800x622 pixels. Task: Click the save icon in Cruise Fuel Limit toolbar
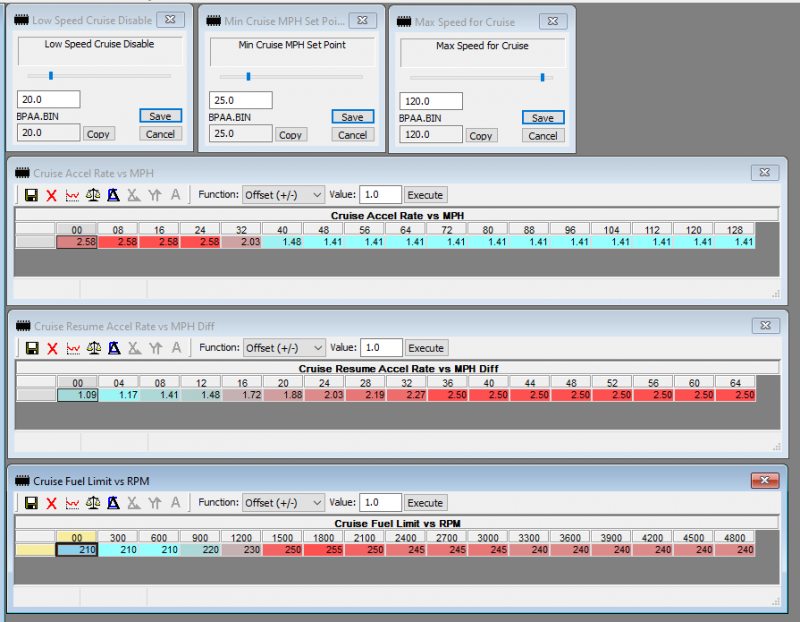(x=31, y=503)
